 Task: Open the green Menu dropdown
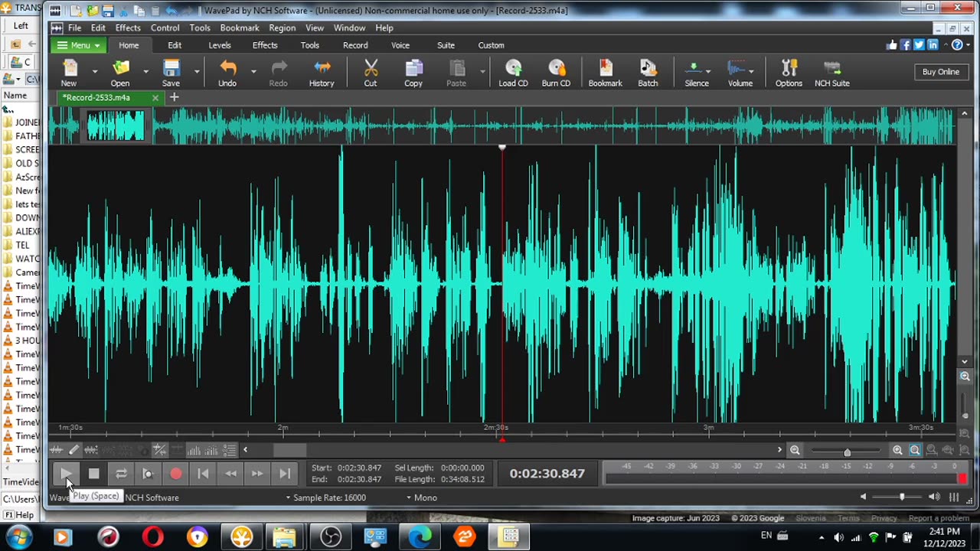(79, 45)
